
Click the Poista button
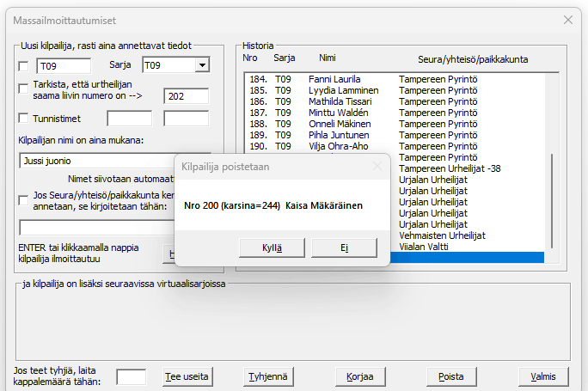451,376
